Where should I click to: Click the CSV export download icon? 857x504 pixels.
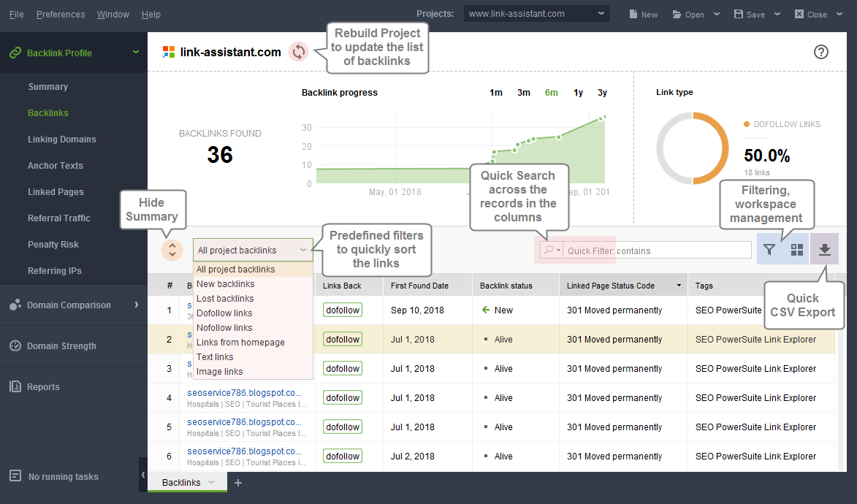click(825, 250)
